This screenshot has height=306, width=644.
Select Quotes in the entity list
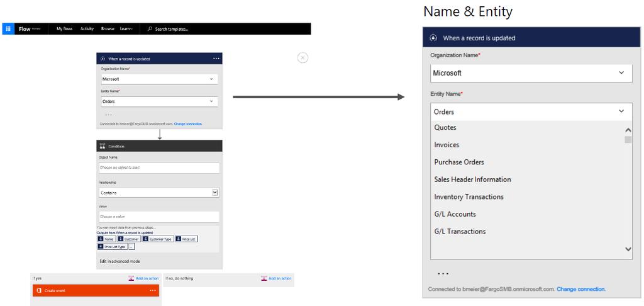pos(445,127)
